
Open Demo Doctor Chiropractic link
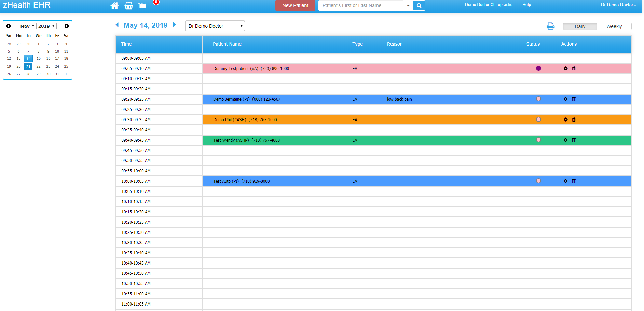pyautogui.click(x=489, y=5)
